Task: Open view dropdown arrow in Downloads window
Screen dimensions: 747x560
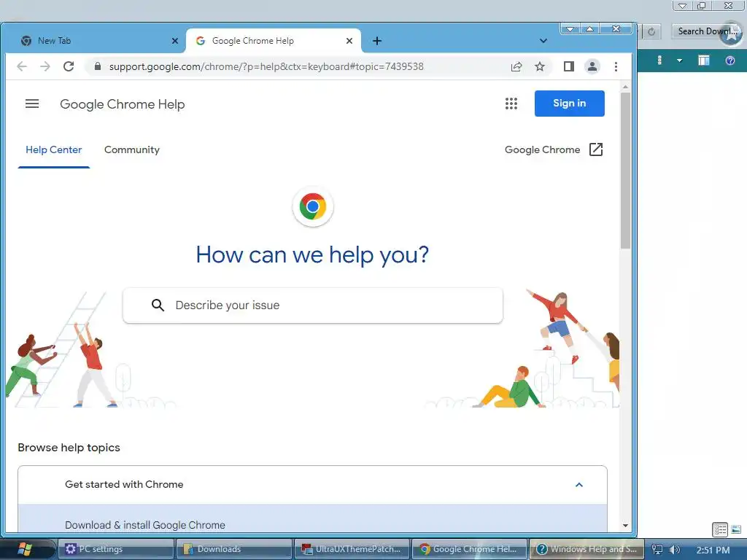Action: (680, 61)
